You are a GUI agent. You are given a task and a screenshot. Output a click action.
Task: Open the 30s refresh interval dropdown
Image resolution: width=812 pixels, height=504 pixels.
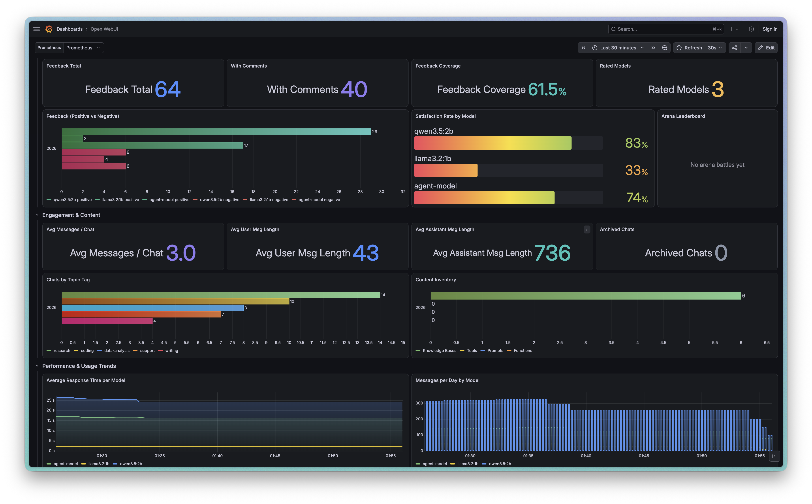pyautogui.click(x=715, y=48)
